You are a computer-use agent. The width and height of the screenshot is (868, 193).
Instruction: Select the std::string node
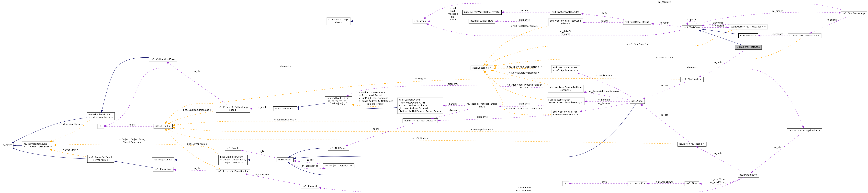pos(420,21)
